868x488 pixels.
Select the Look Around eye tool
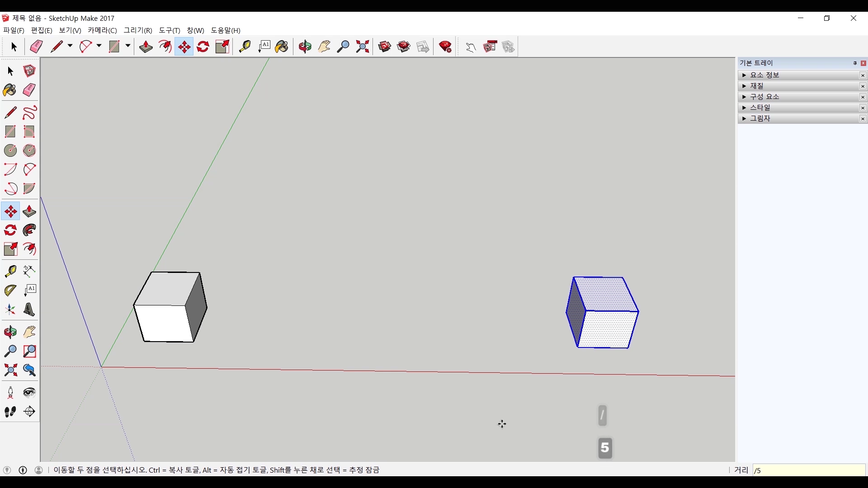(29, 392)
